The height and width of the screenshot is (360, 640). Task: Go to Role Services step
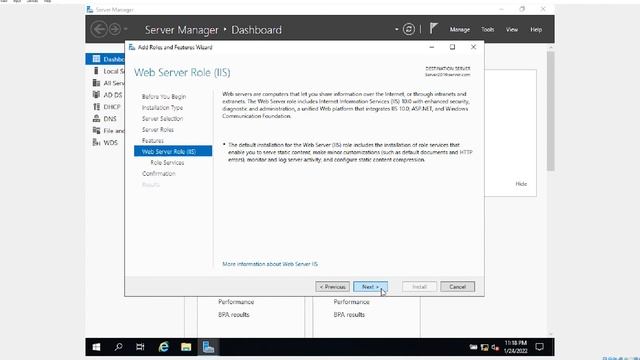(167, 162)
